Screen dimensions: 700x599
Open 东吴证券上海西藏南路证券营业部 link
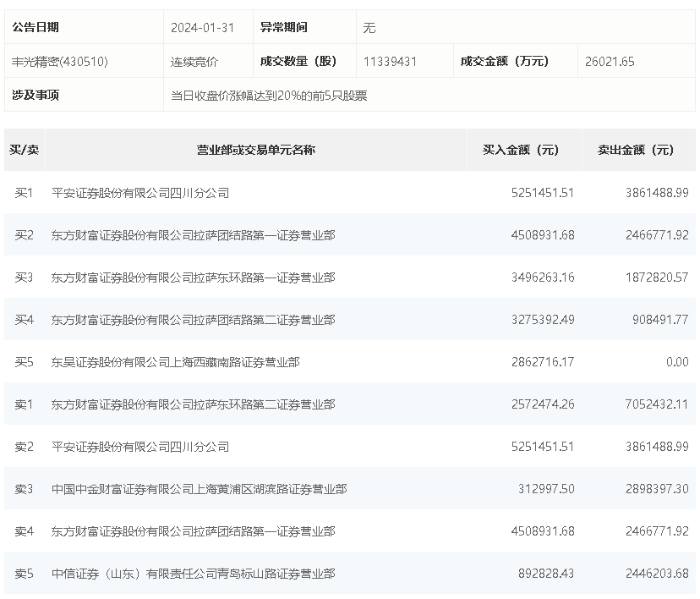point(175,362)
